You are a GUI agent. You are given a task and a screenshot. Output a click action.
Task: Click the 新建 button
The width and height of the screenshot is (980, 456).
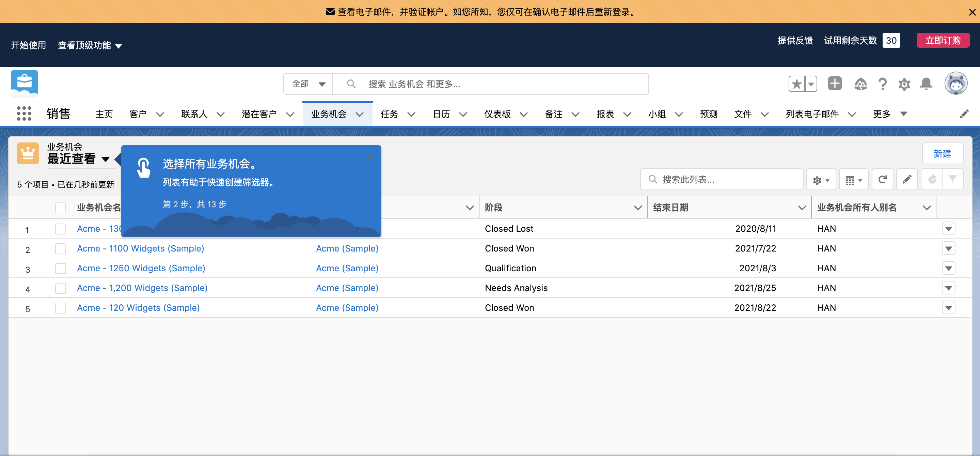coord(942,153)
